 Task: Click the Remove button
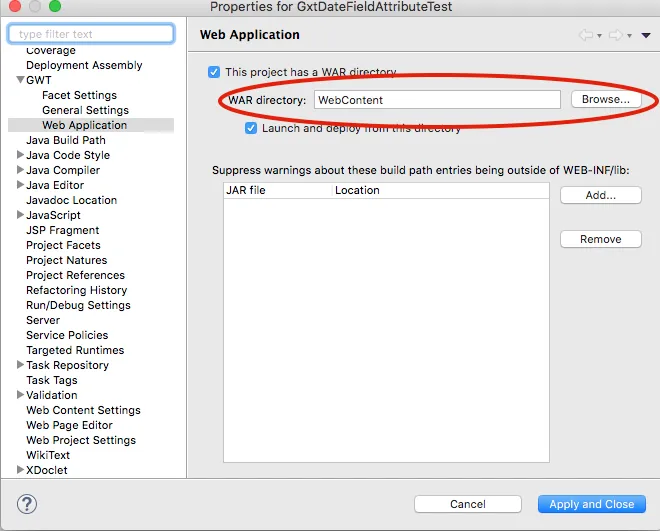coord(601,239)
